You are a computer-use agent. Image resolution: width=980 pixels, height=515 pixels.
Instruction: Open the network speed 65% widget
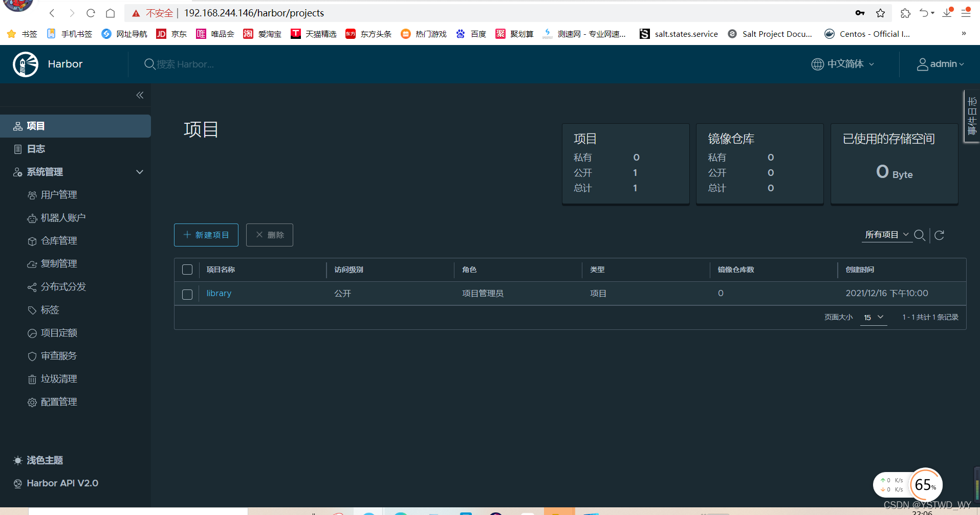(x=926, y=484)
